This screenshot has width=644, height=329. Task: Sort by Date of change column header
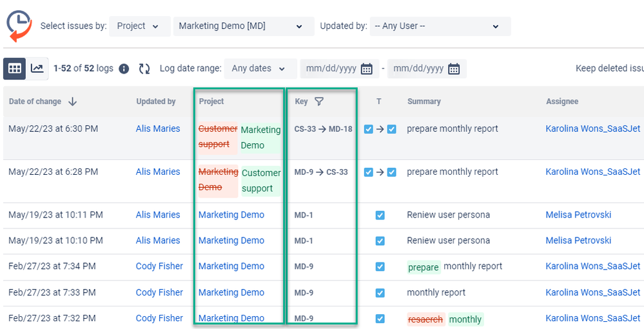(x=35, y=101)
